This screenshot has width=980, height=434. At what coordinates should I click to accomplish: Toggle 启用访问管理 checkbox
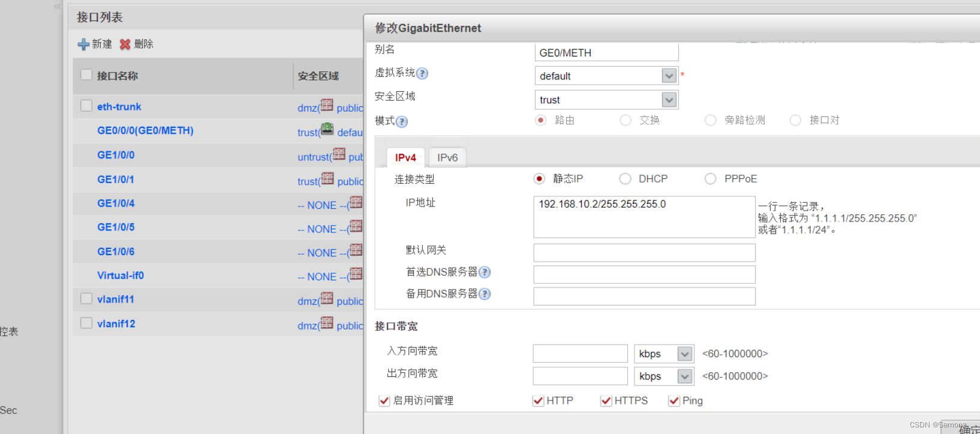tap(384, 401)
